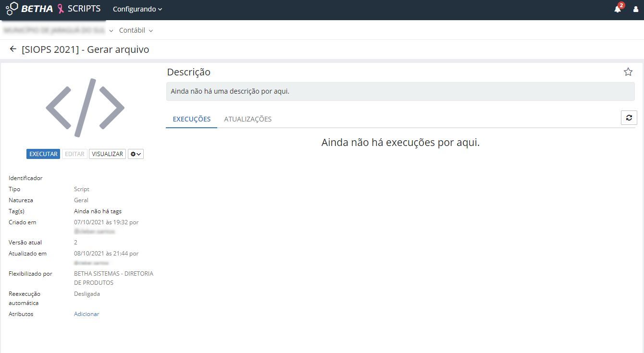Click the page title [SIOPS 2021] - Gerar arquivo
Viewport: 644px width, 353px height.
click(86, 49)
